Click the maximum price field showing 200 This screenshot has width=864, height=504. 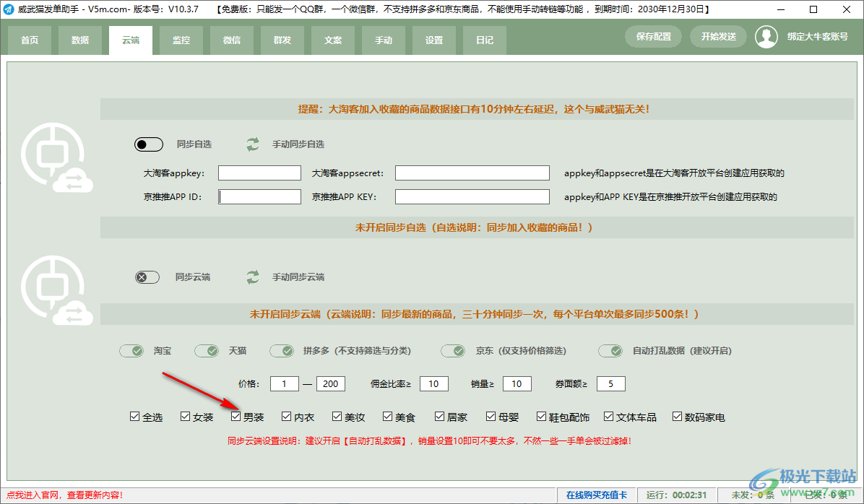(331, 384)
